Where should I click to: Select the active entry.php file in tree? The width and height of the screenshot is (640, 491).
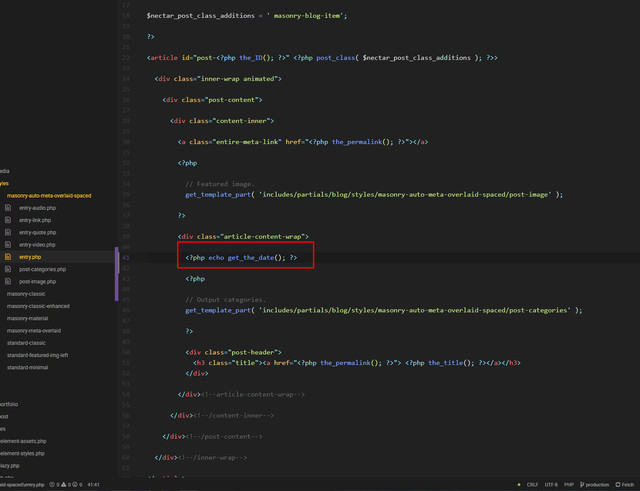(x=30, y=257)
